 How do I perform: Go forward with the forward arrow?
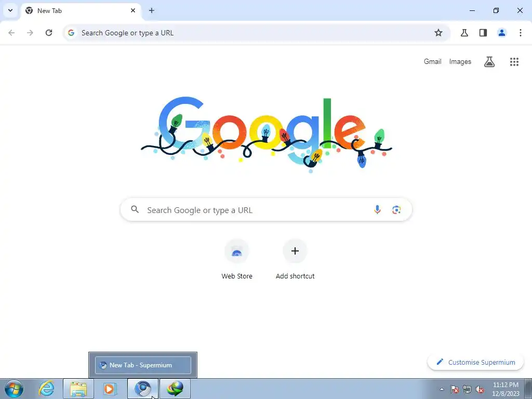(x=30, y=33)
